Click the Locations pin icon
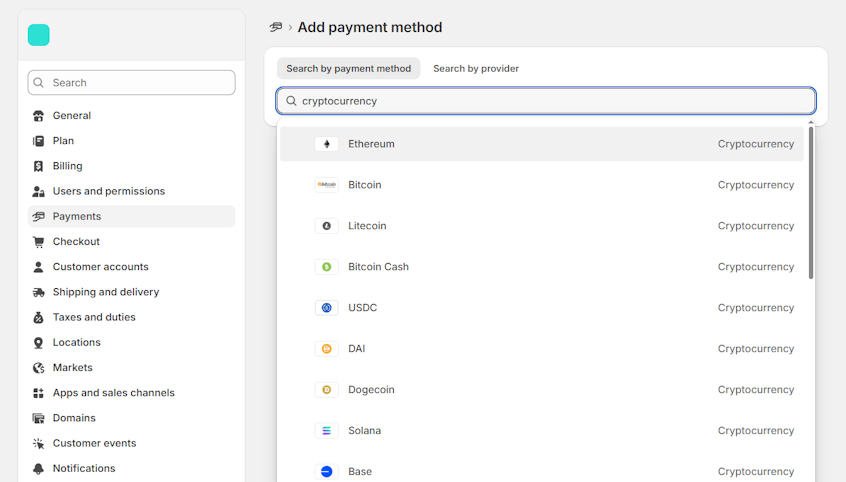Screen dimensions: 846x482 click(38, 343)
